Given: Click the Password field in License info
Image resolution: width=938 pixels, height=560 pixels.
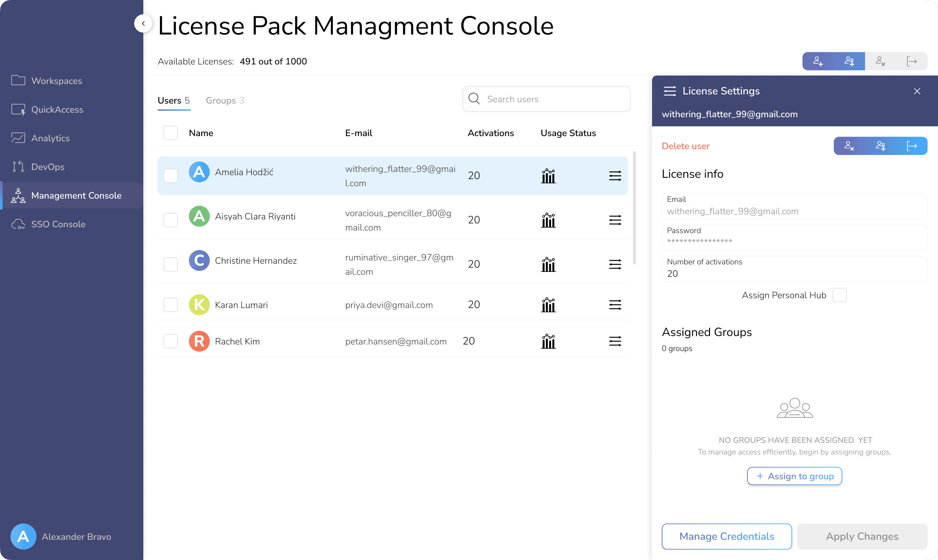Looking at the screenshot, I should (794, 238).
